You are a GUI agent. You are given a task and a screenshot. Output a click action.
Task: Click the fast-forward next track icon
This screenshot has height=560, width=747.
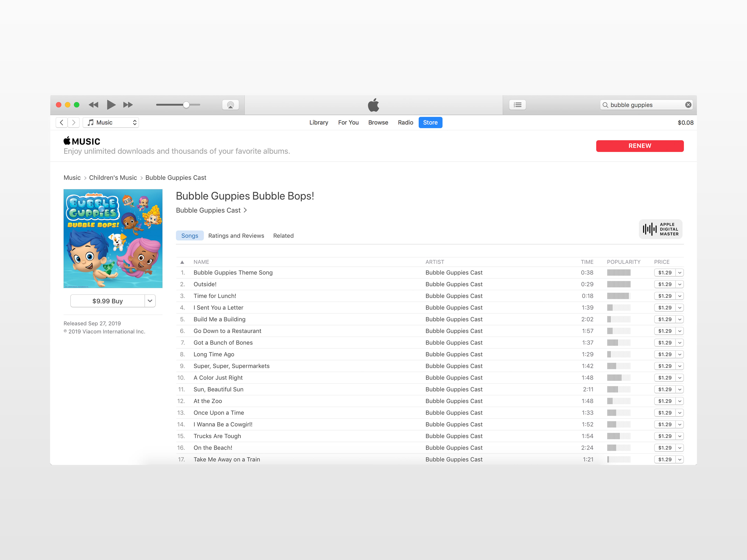(x=128, y=105)
